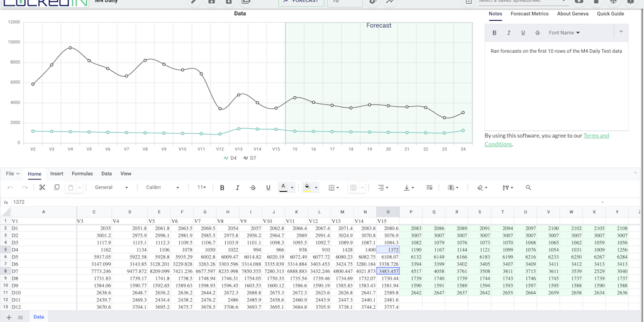The width and height of the screenshot is (644, 322).
Task: Switch to the Forecast Metrics tab
Action: point(530,14)
